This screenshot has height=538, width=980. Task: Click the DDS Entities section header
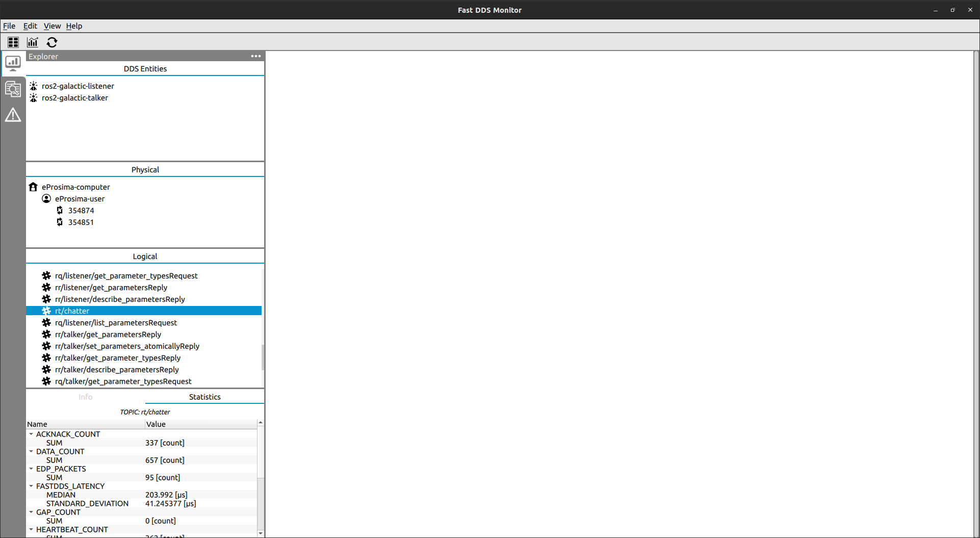point(145,68)
